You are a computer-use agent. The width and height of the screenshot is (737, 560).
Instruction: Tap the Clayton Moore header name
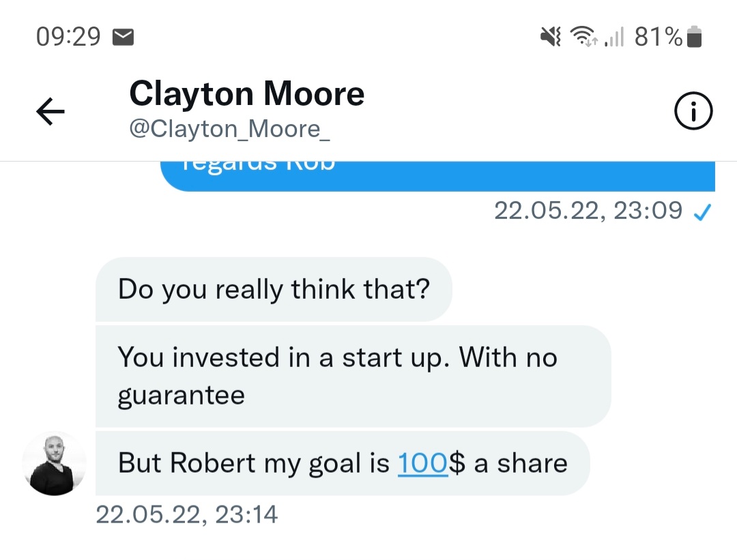pos(246,93)
